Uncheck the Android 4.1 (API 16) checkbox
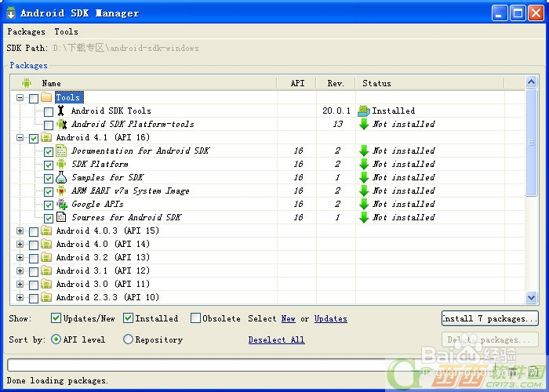Screen dimensions: 549x392 tap(34, 138)
